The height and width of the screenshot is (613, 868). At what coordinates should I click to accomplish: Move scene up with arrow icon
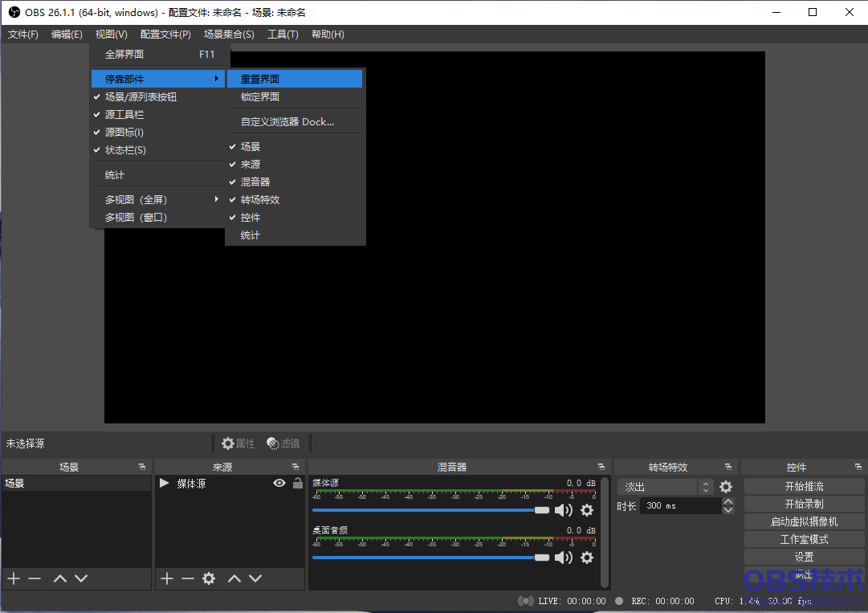pos(60,578)
